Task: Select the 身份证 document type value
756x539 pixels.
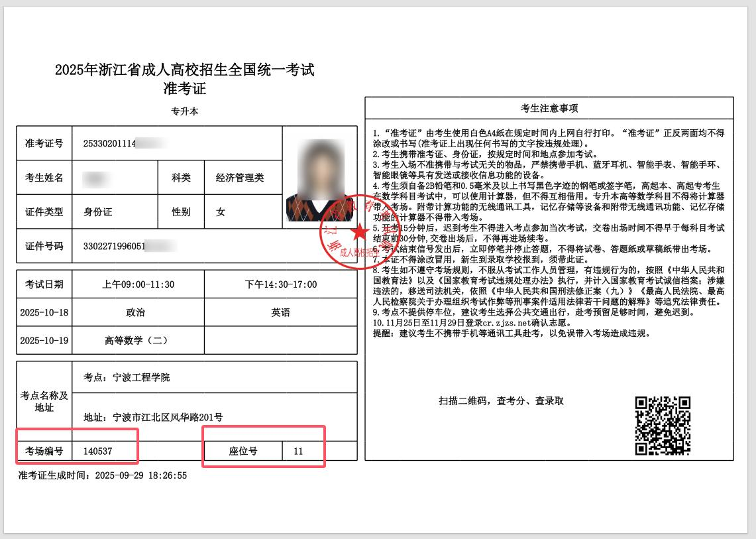Action: pyautogui.click(x=98, y=212)
